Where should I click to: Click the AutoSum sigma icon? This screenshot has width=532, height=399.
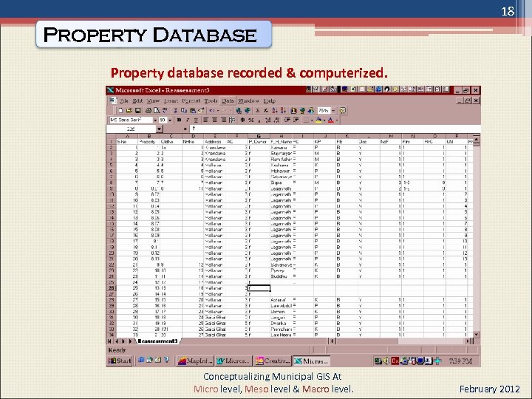coord(257,111)
